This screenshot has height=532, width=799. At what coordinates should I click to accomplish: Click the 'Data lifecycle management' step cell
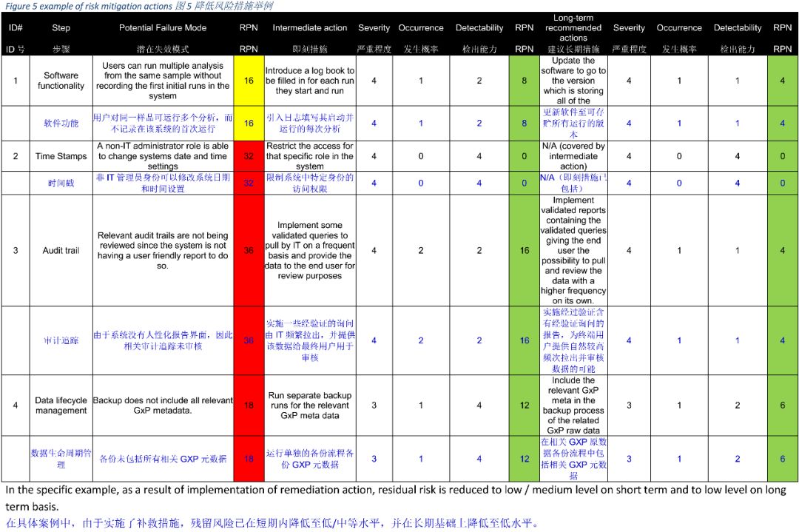(x=61, y=405)
